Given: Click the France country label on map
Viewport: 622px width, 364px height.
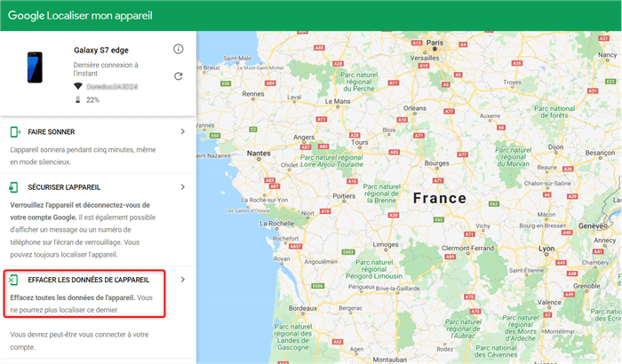Looking at the screenshot, I should (x=440, y=198).
